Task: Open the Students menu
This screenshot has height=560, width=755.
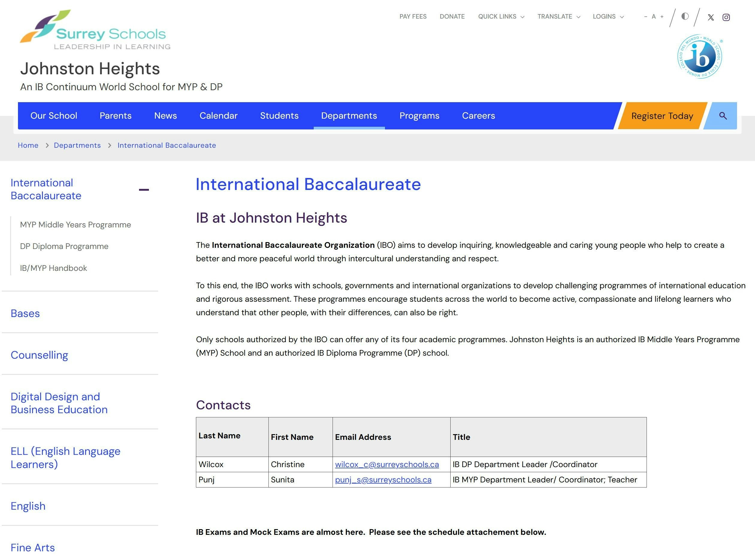Action: point(279,116)
